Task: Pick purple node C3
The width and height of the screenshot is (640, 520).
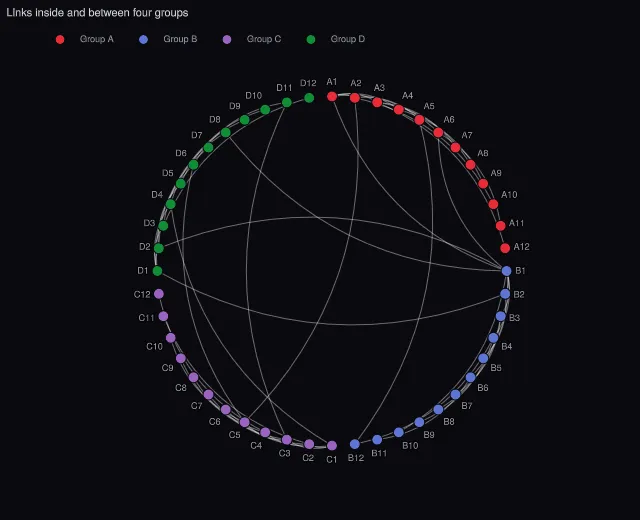Action: point(287,440)
